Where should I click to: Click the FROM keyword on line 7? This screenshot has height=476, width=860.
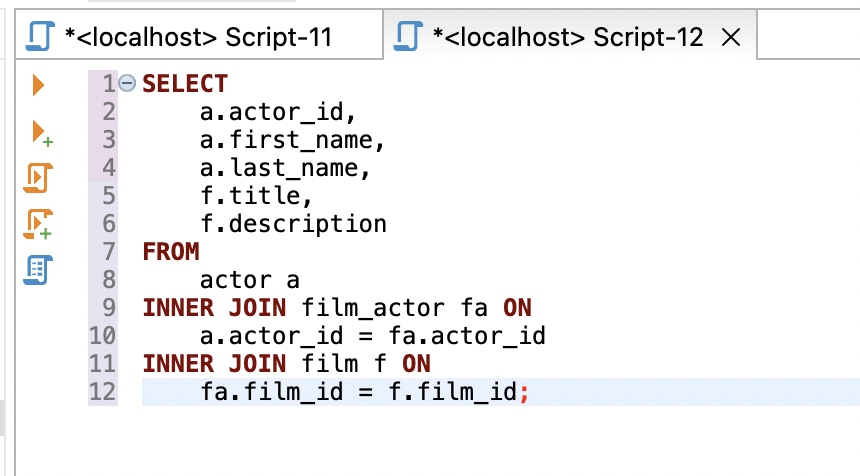click(x=171, y=251)
